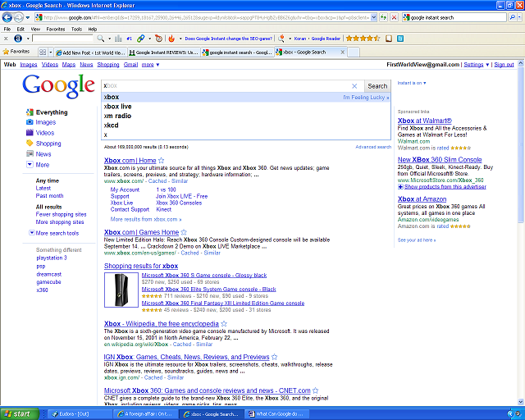Image resolution: width=525 pixels, height=420 pixels.
Task: Select the xbox live suggestion
Action: [246, 107]
